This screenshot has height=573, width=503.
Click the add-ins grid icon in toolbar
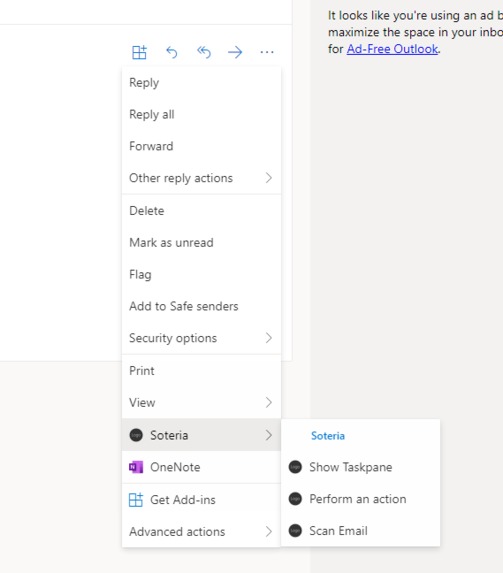[x=139, y=52]
